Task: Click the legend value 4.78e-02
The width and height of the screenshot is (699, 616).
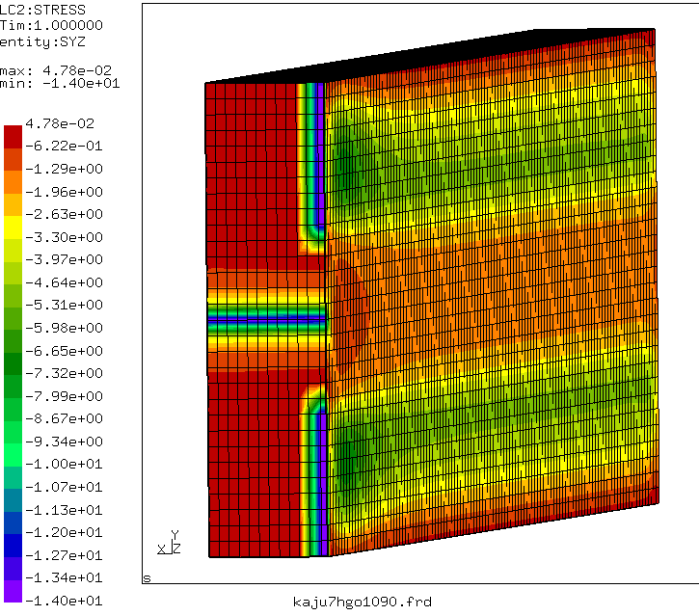Action: (x=60, y=123)
